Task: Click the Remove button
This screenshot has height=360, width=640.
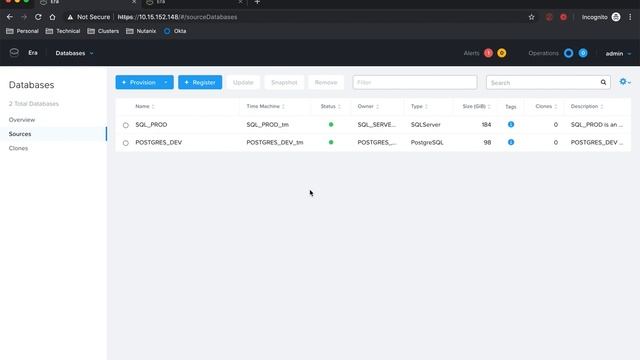Action: tap(326, 82)
